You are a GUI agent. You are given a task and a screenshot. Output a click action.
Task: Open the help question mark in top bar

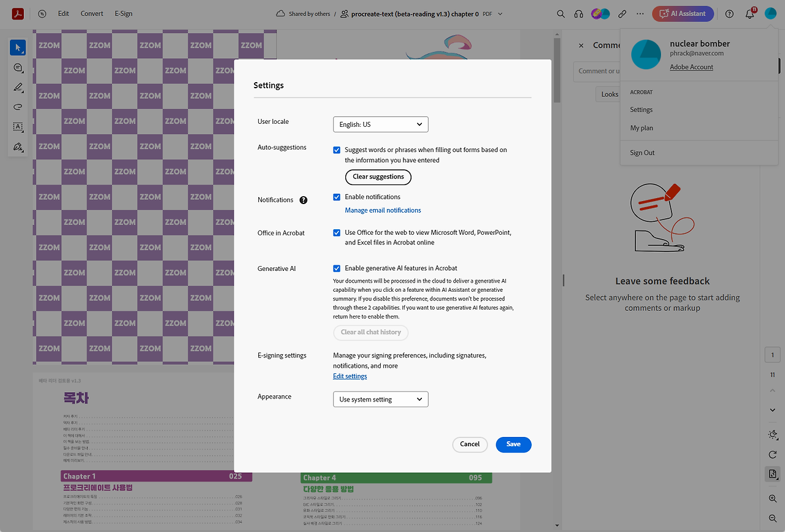click(x=729, y=13)
